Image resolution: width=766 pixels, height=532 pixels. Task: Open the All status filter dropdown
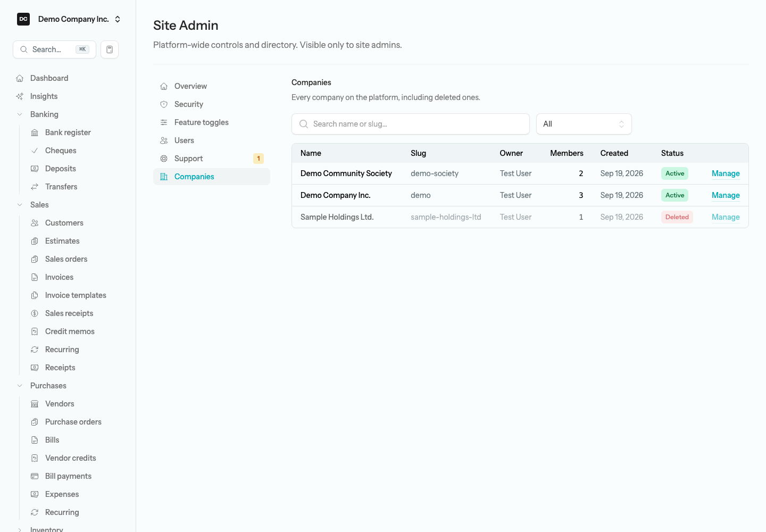[x=584, y=124]
